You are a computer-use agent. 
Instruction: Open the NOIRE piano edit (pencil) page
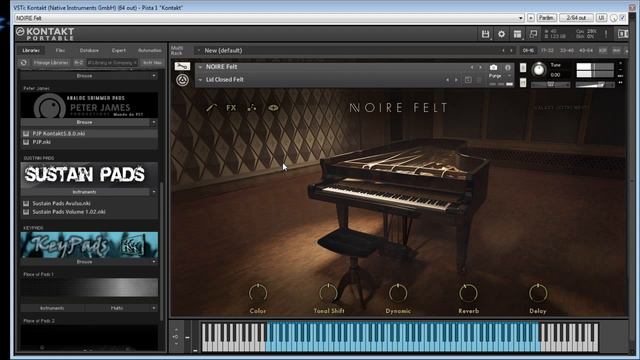click(x=211, y=108)
